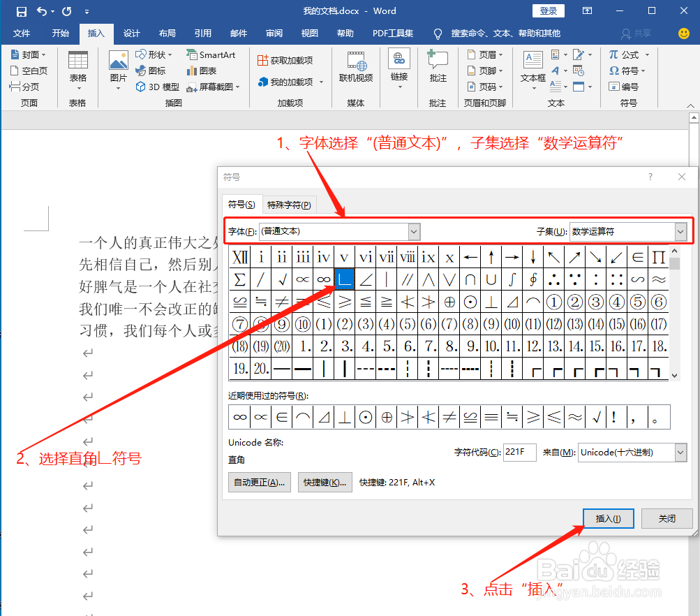Image resolution: width=700 pixels, height=616 pixels.
Task: Open the 来自 Unicode source dropdown
Action: [680, 452]
